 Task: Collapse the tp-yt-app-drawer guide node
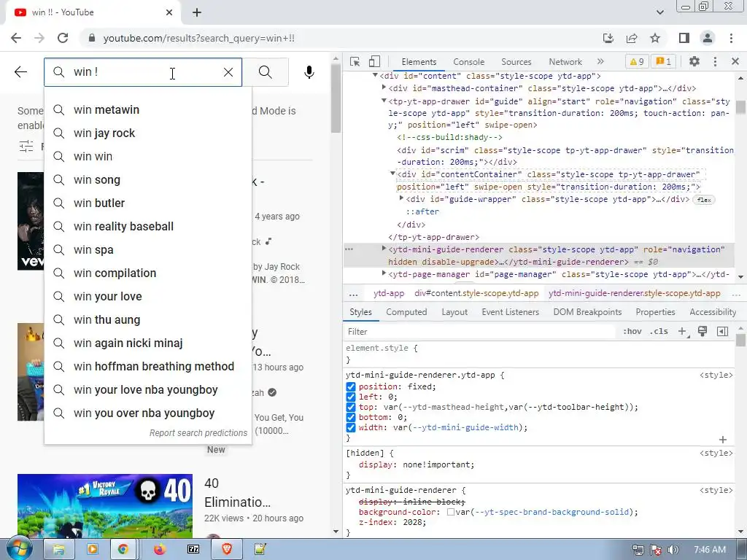pos(384,101)
